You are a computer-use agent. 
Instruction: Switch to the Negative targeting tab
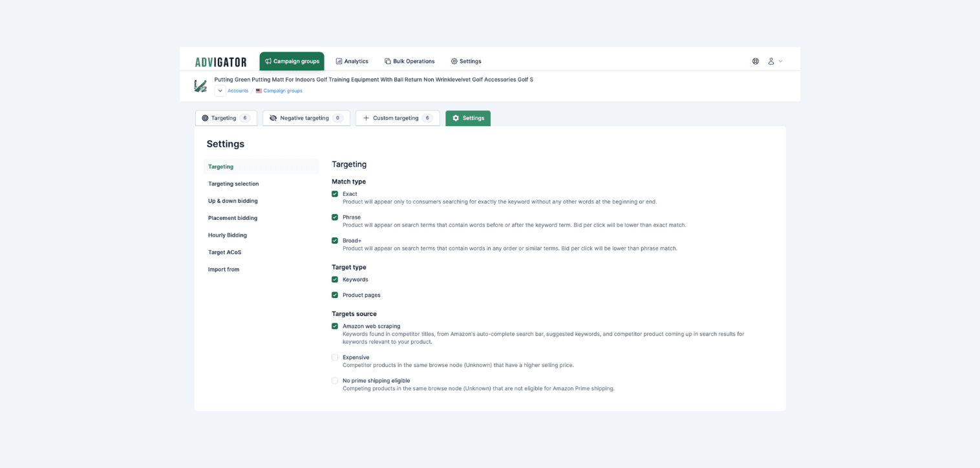click(x=306, y=118)
